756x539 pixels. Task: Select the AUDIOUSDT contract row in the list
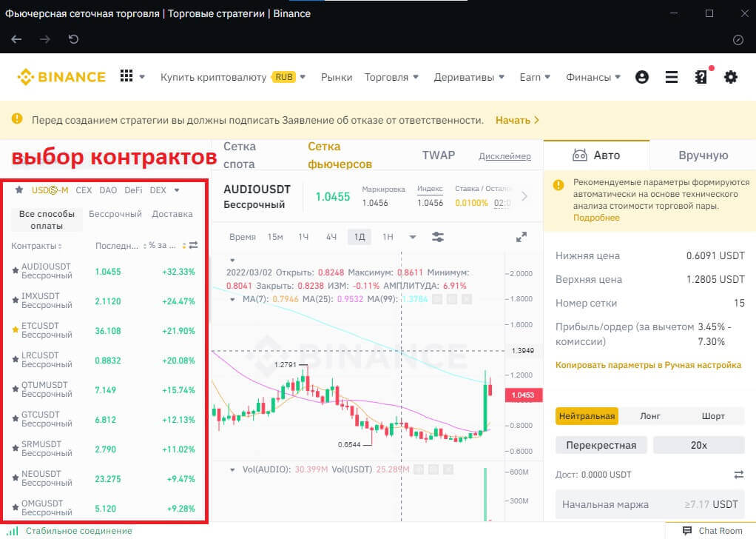coord(104,272)
